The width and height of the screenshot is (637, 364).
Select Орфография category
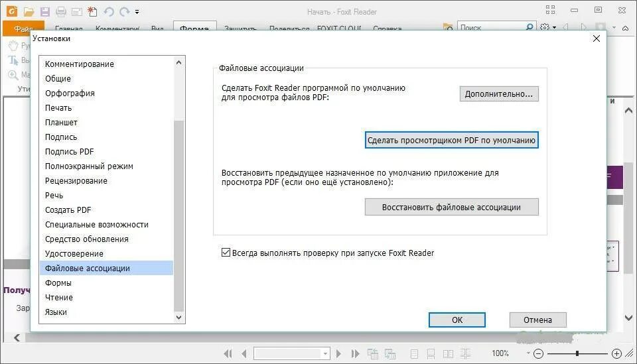pos(106,93)
